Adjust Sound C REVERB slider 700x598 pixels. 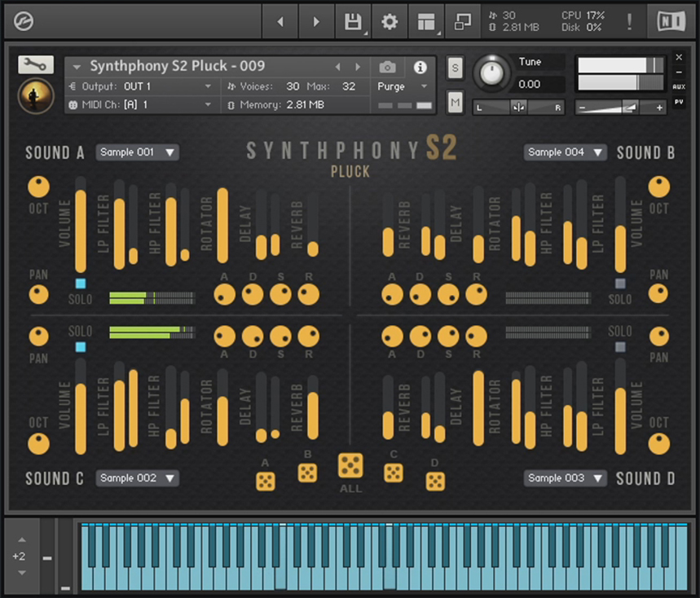click(313, 408)
